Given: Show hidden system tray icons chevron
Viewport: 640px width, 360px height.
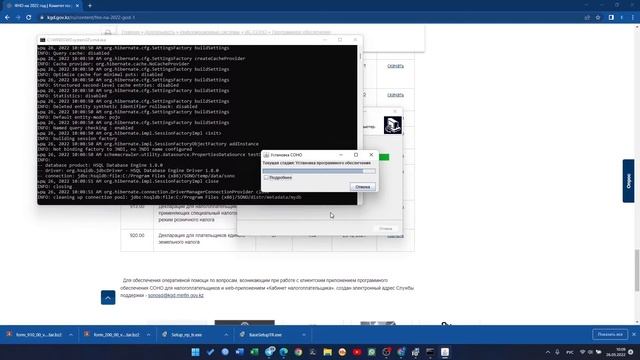Looking at the screenshot, I should point(548,352).
